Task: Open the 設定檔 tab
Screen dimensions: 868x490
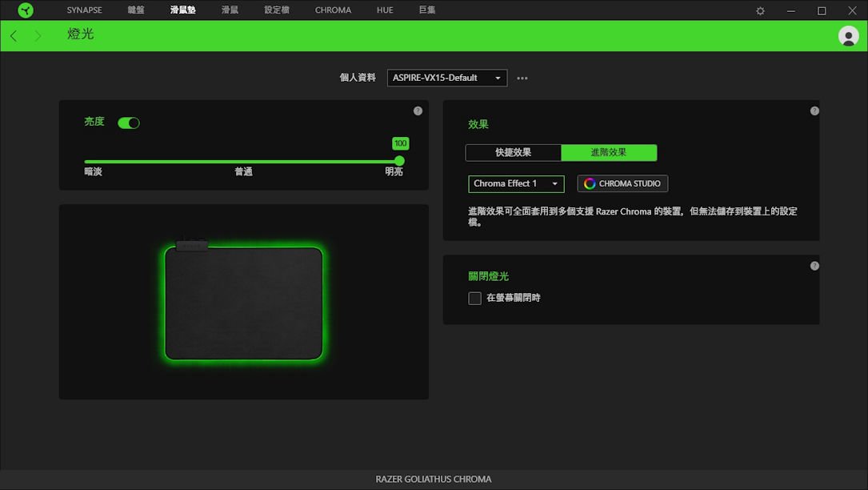Action: (277, 10)
